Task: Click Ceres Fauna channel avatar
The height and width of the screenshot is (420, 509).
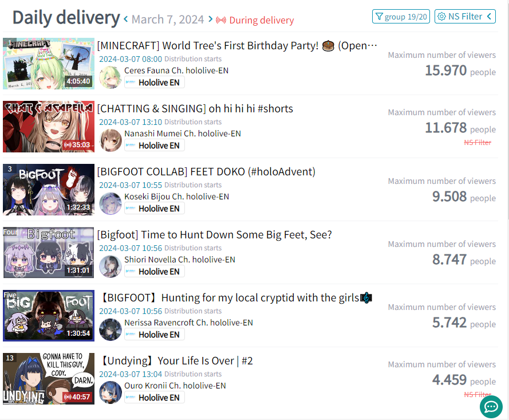Action: (111, 77)
